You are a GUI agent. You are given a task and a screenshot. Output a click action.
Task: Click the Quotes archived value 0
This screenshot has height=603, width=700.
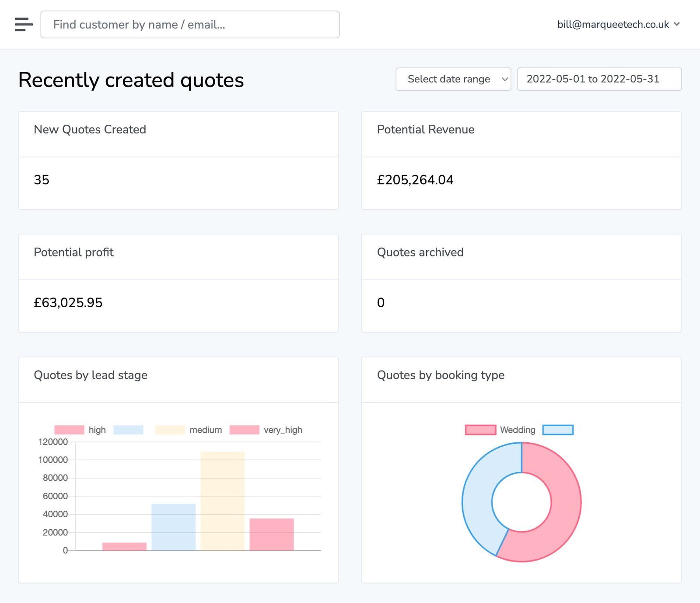coord(381,303)
